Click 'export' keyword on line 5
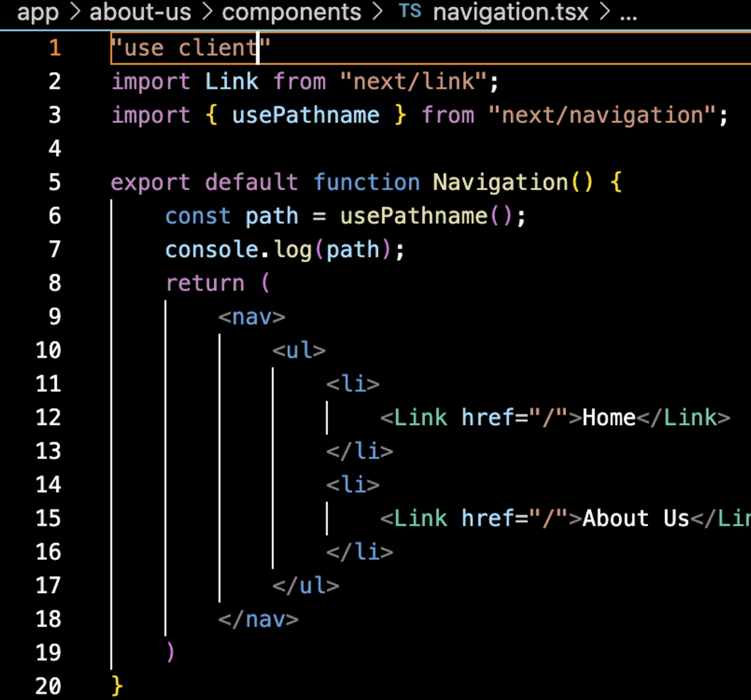Screen dimensions: 751x700 tap(150, 182)
